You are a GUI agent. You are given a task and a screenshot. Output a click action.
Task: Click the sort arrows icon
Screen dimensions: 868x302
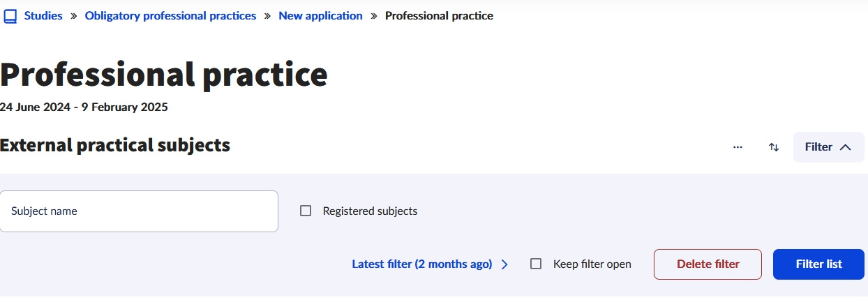tap(774, 147)
